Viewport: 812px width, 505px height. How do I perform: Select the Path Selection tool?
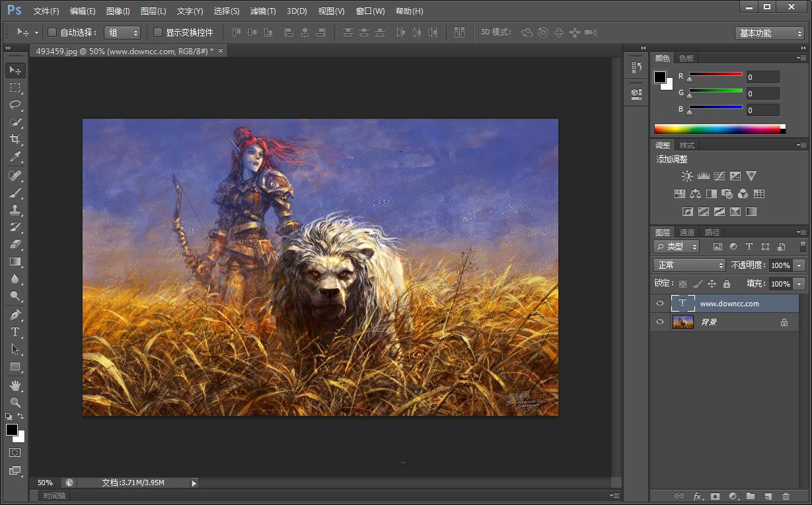coord(15,349)
